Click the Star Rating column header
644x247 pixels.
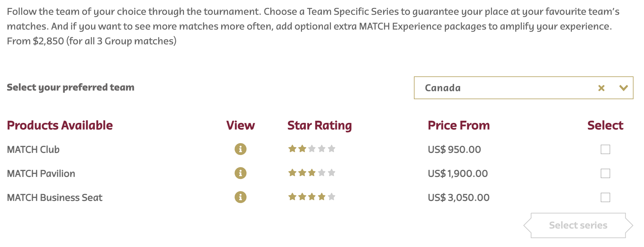point(319,126)
